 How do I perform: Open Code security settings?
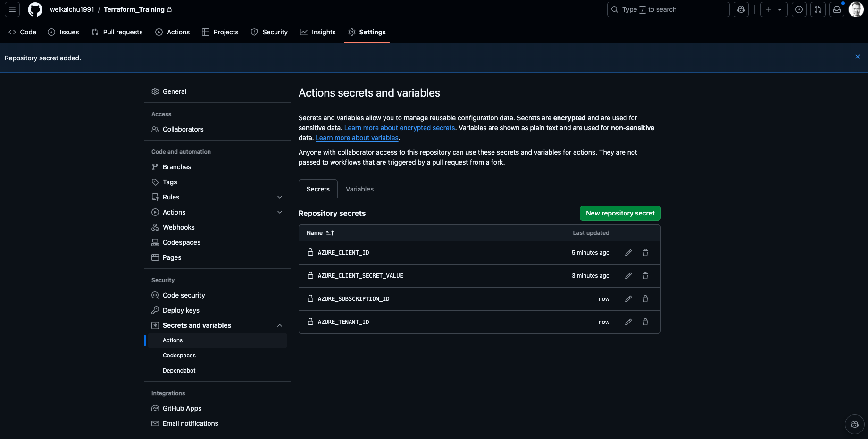(217, 295)
